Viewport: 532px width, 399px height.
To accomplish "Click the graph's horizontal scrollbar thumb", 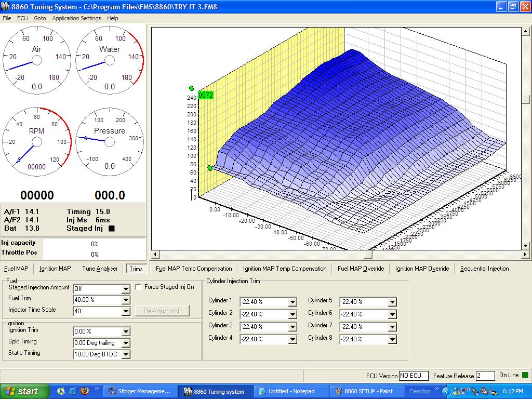I will [368, 255].
